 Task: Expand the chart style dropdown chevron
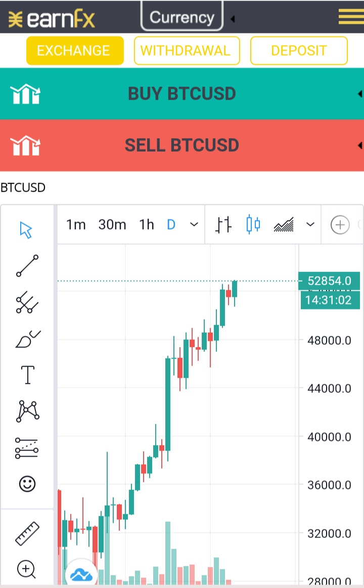(310, 224)
